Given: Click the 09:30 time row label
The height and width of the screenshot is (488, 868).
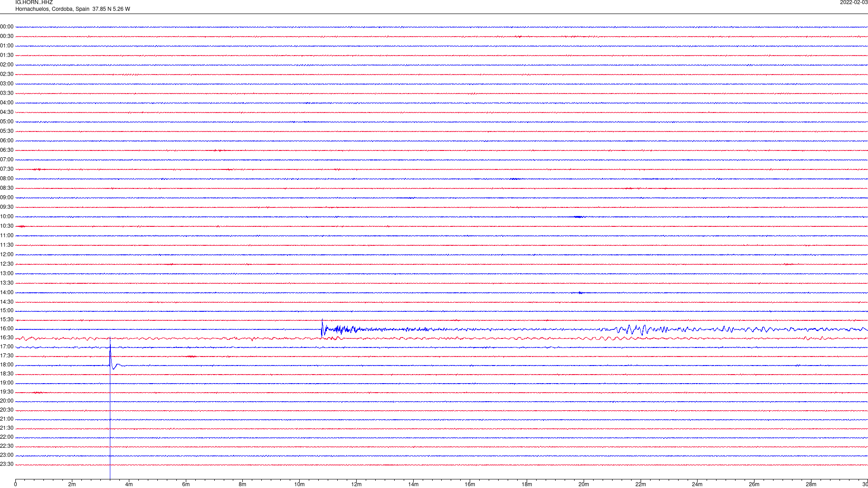Looking at the screenshot, I should pos(7,207).
